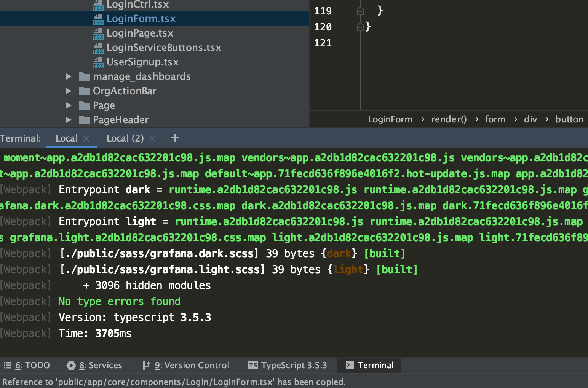588x388 pixels.
Task: Click the UserSignup.tsx file icon
Action: tap(98, 62)
